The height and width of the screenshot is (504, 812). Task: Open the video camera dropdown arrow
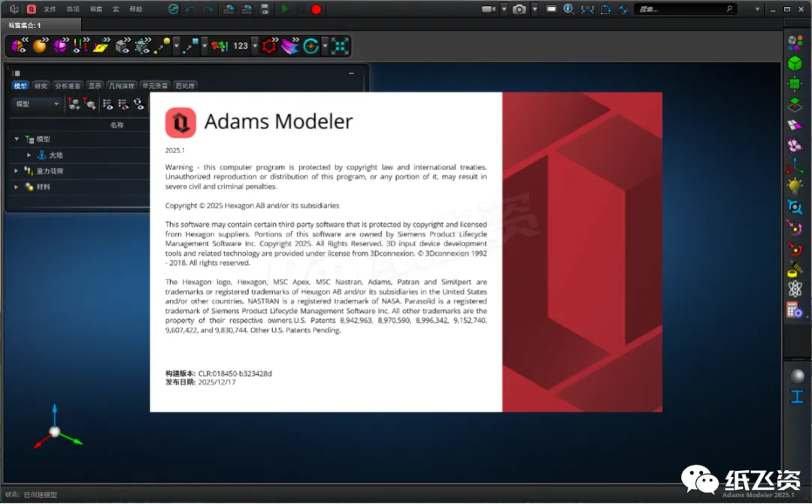503,9
